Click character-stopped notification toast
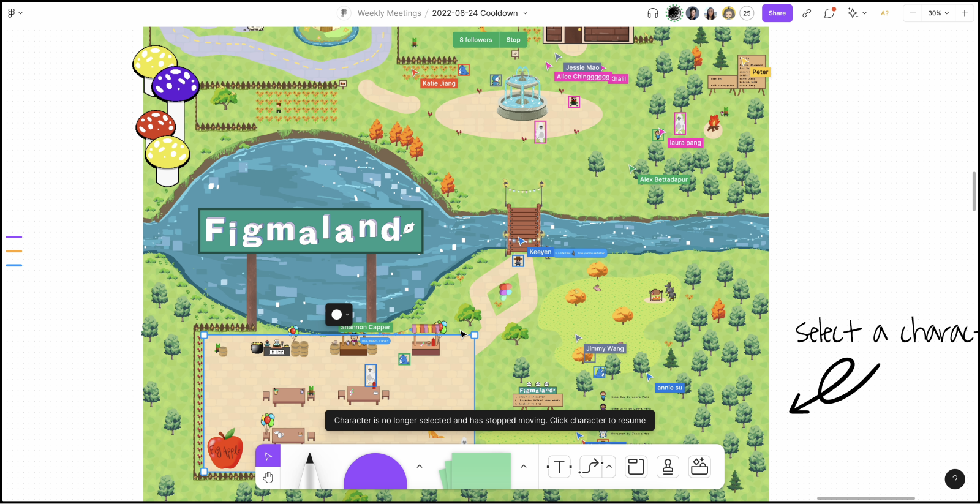Image resolution: width=980 pixels, height=504 pixels. point(490,421)
